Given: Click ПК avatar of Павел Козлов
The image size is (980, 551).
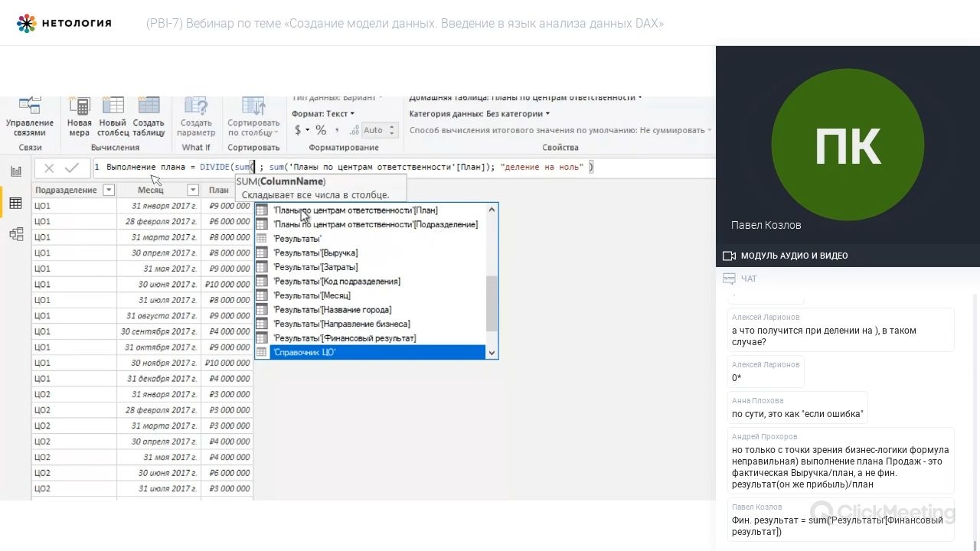Looking at the screenshot, I should pos(848,145).
